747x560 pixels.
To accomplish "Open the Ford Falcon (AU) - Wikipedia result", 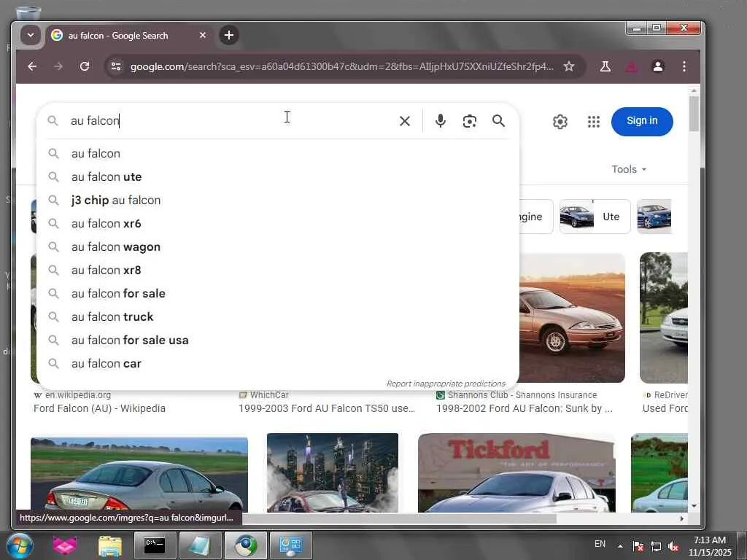I will [x=99, y=408].
